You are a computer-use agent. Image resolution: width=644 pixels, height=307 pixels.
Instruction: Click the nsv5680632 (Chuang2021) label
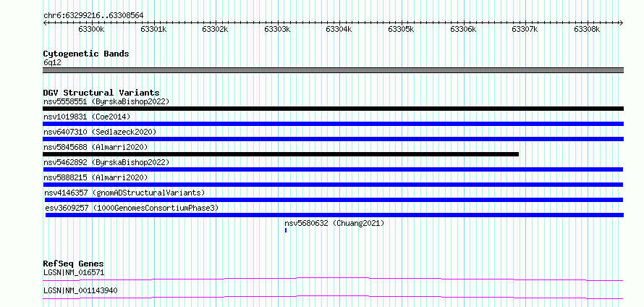[x=334, y=223]
